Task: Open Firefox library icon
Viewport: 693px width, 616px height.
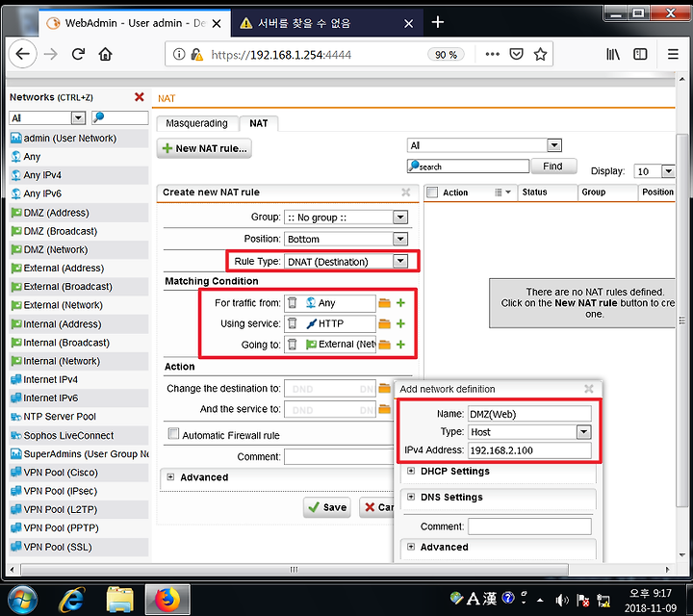Action: 613,54
